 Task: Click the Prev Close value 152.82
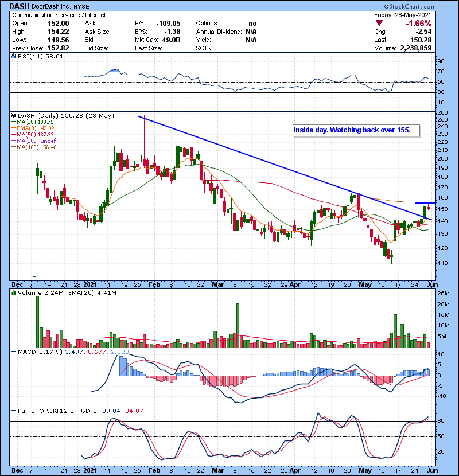click(x=59, y=48)
